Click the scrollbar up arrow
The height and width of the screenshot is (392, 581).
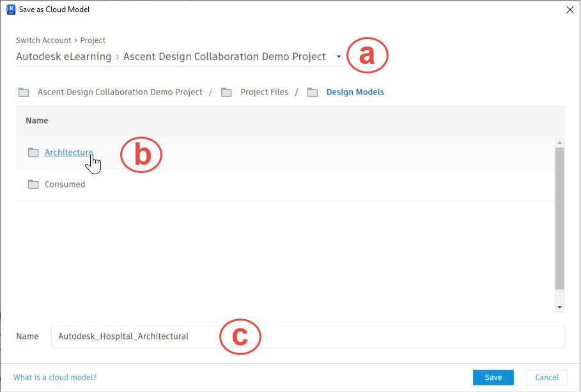point(559,142)
